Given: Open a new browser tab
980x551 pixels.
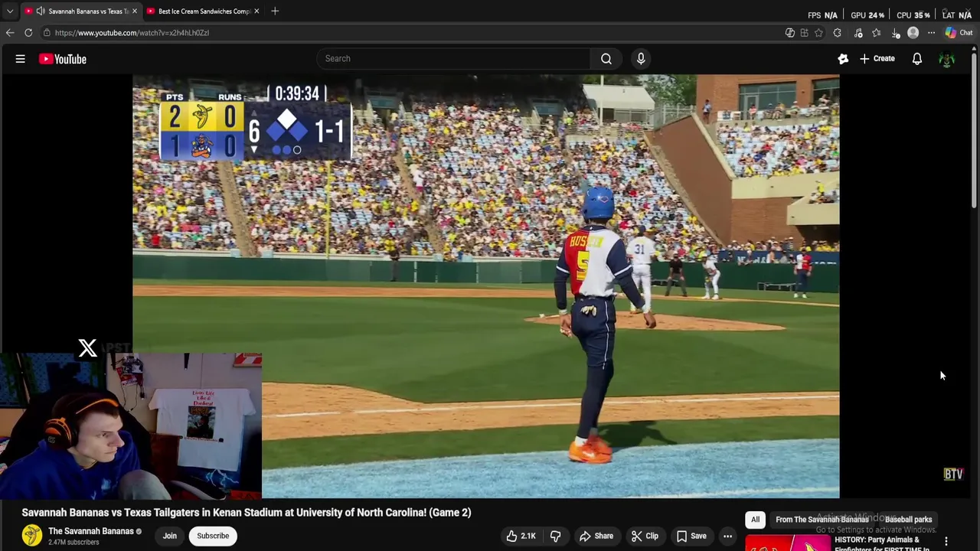Looking at the screenshot, I should tap(275, 11).
